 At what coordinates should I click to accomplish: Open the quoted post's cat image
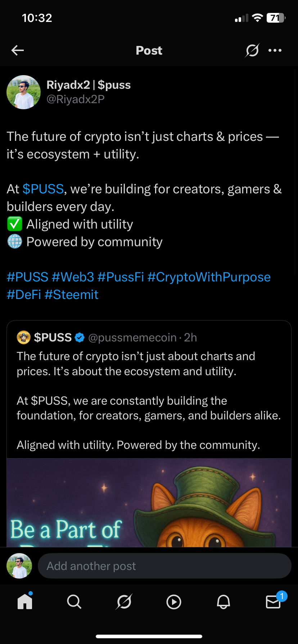149,502
